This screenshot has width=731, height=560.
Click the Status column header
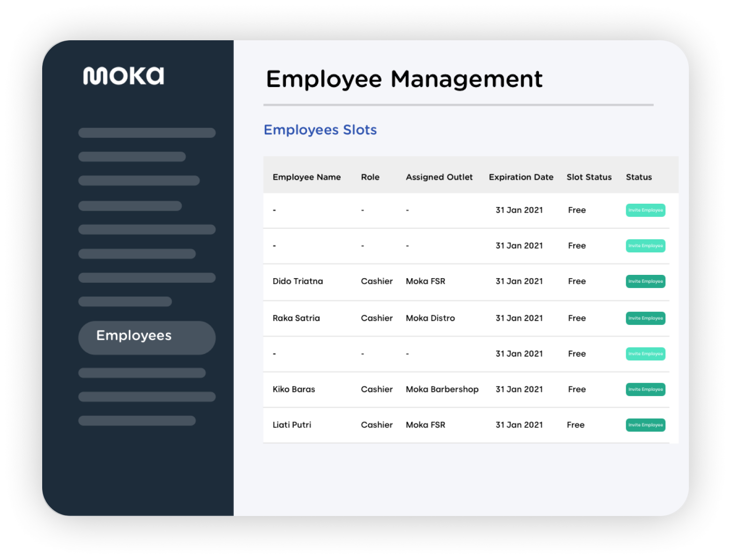[639, 177]
